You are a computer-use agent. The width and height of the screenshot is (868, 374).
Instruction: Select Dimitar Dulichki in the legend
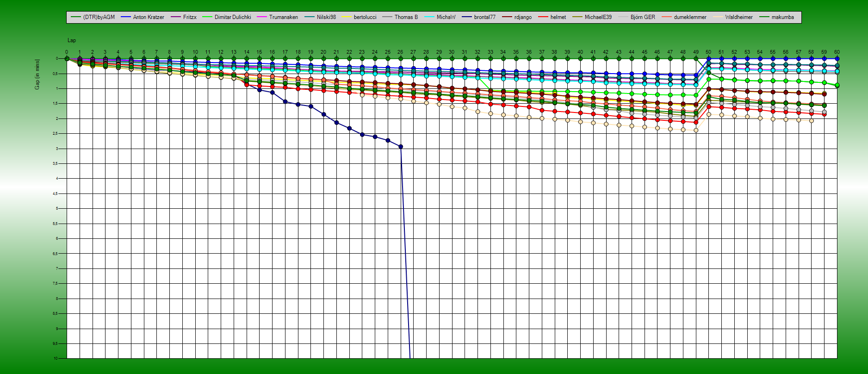(x=233, y=17)
